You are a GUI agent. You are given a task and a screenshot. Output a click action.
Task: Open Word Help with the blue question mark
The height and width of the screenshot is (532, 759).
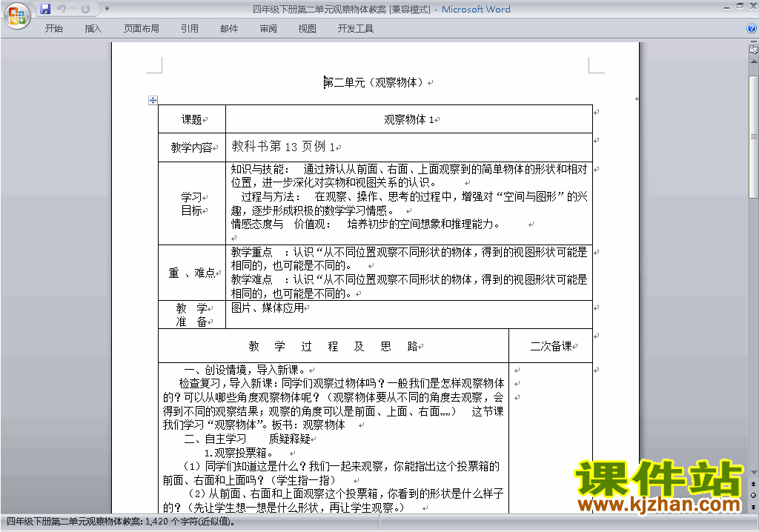click(752, 29)
